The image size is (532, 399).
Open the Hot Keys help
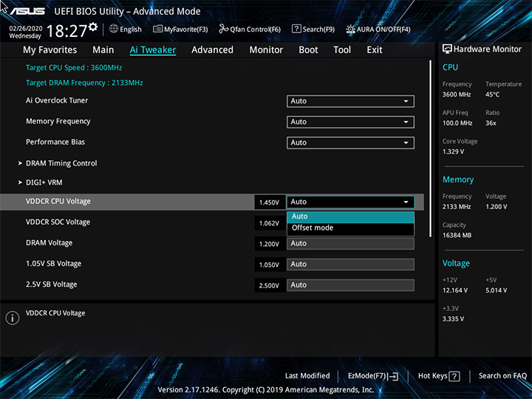439,376
